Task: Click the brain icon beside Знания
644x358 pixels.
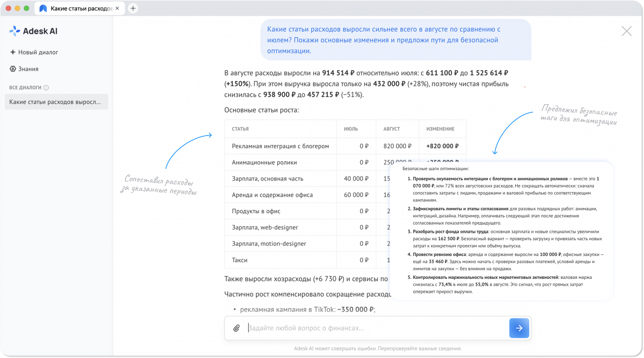Action: (x=13, y=69)
